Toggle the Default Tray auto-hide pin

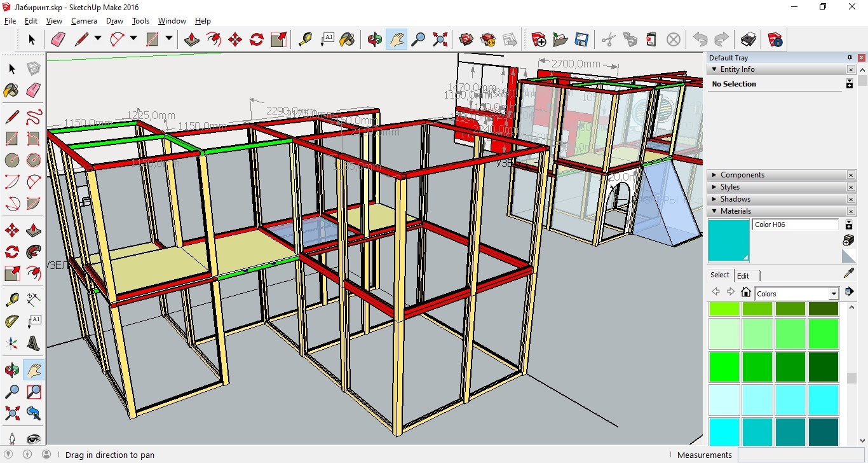pyautogui.click(x=850, y=58)
